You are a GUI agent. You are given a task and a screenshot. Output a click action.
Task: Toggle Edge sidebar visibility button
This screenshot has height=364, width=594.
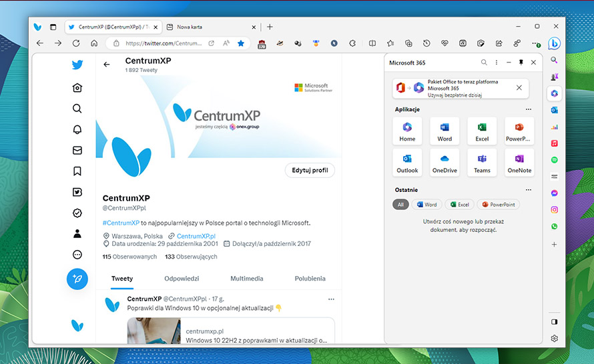pos(554,322)
